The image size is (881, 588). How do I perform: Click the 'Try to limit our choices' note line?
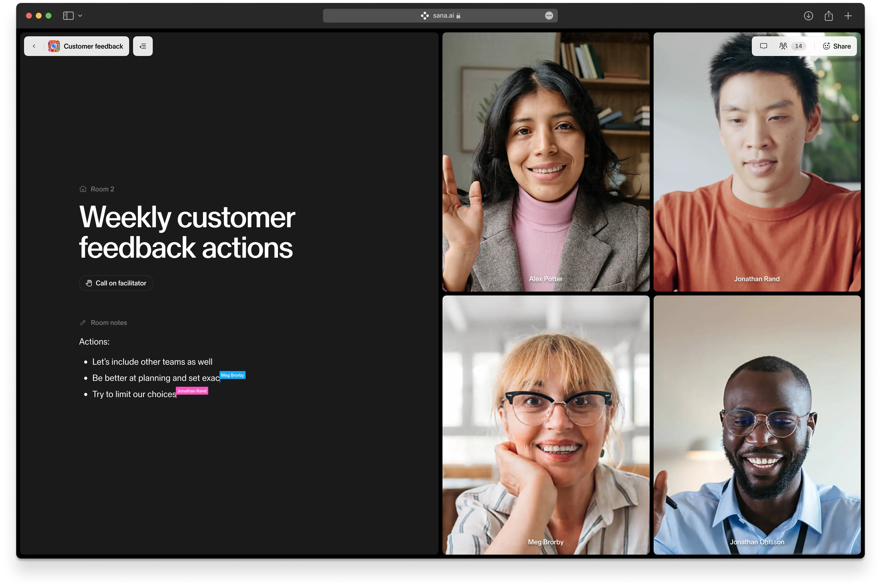click(134, 394)
